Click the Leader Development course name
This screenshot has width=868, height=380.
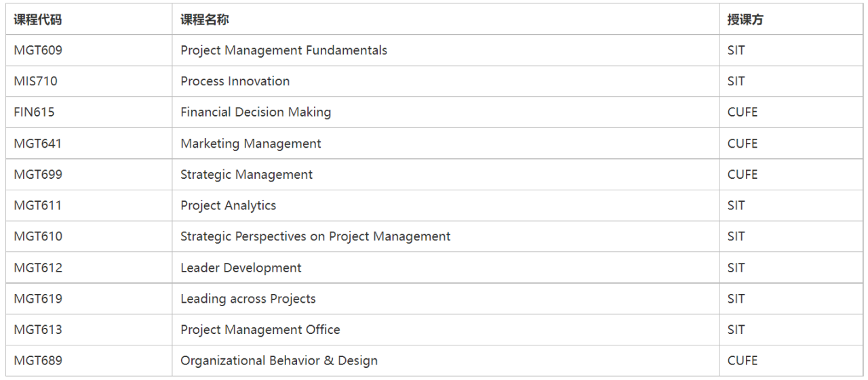tap(241, 268)
